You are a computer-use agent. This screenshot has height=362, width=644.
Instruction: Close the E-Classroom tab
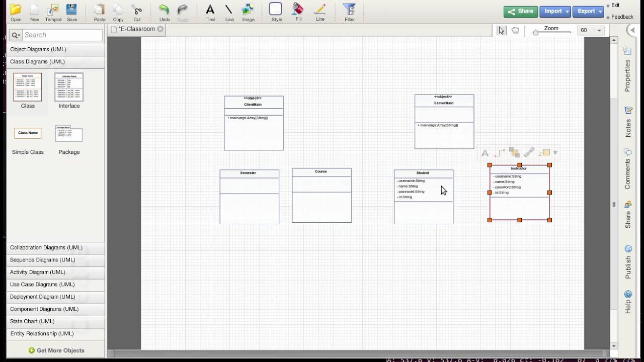(160, 29)
